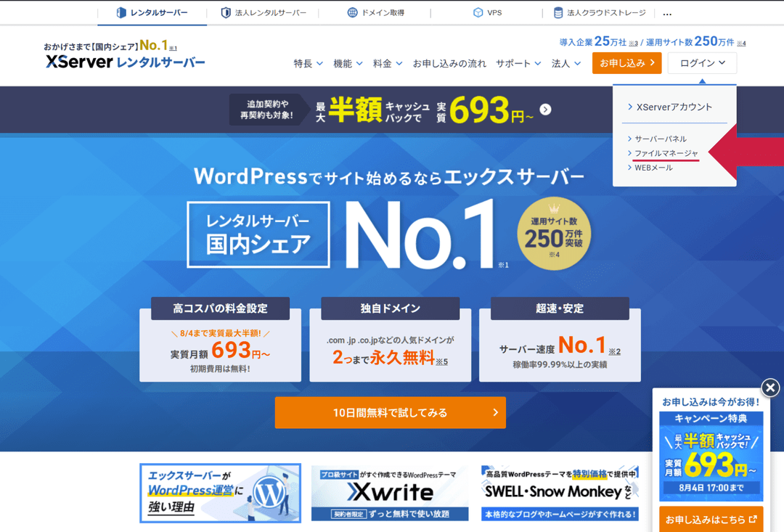
Task: Select XServerアカウント in login menu
Action: pyautogui.click(x=670, y=107)
